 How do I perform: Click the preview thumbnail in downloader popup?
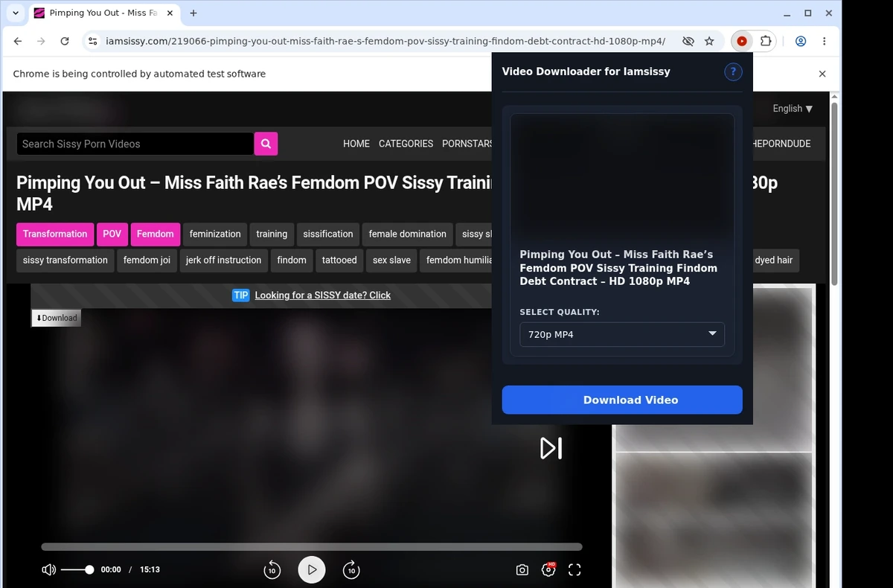point(622,176)
